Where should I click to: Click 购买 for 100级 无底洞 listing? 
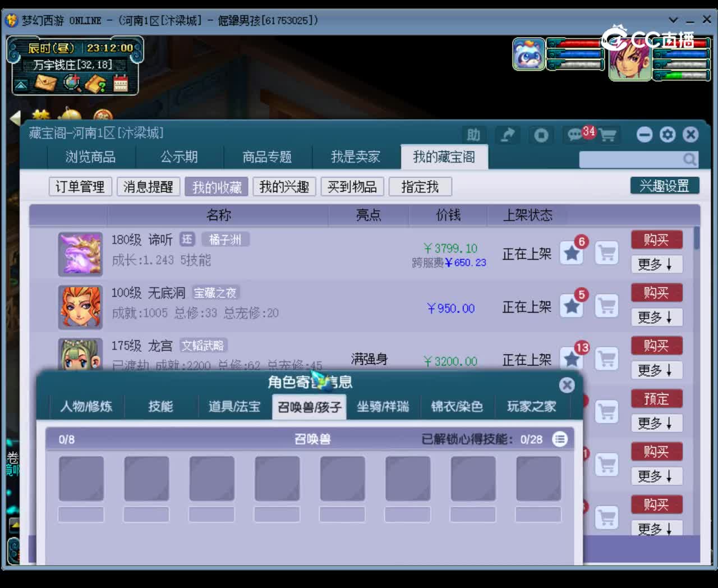pos(656,292)
